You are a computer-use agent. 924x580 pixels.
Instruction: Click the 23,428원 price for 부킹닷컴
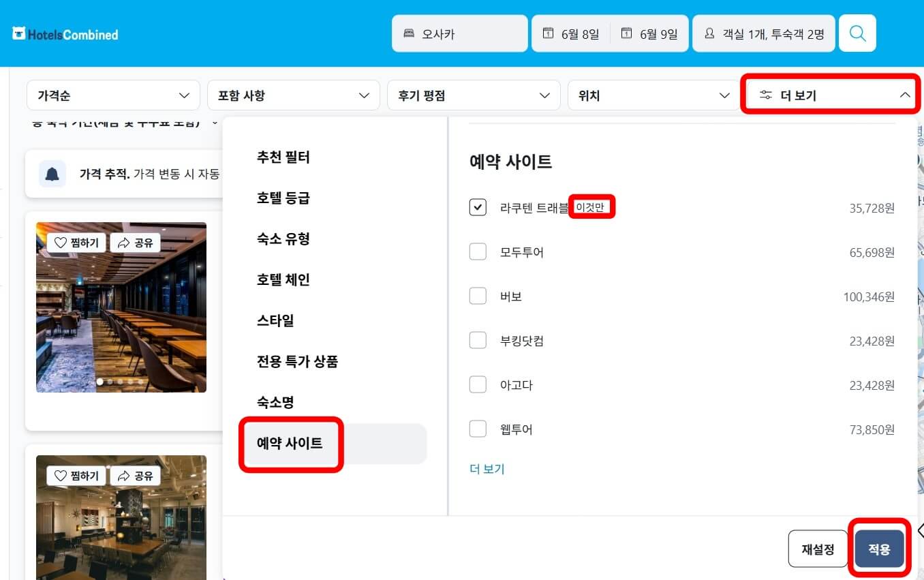point(872,341)
